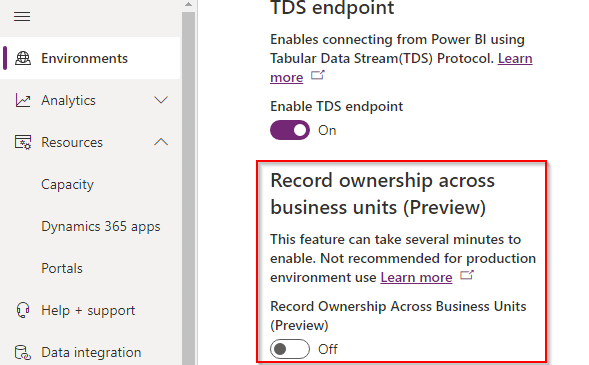Click external link icon beside Record ownership Learn more
Image resolution: width=589 pixels, height=365 pixels.
467,275
